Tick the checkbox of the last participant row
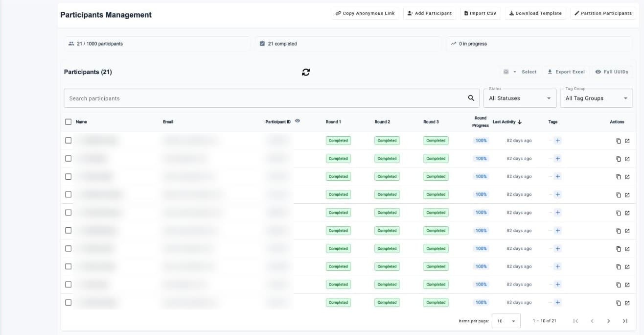The width and height of the screenshot is (644, 335). 68,302
